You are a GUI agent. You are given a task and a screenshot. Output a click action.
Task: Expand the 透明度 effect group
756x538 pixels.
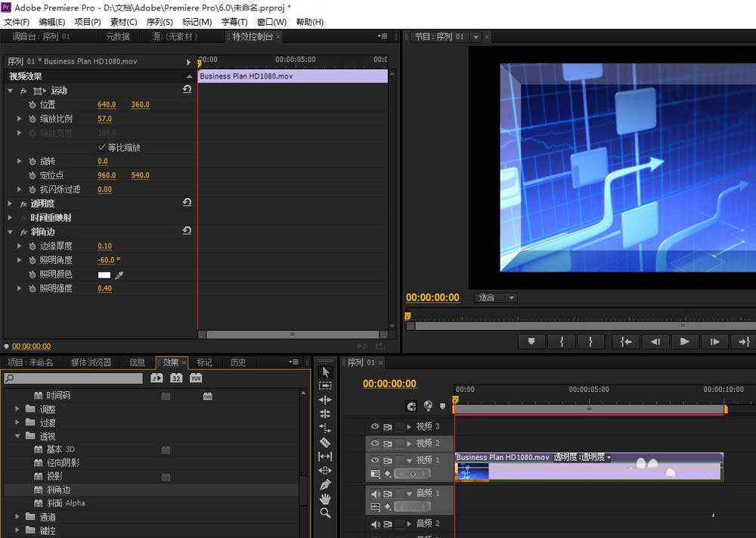point(10,204)
